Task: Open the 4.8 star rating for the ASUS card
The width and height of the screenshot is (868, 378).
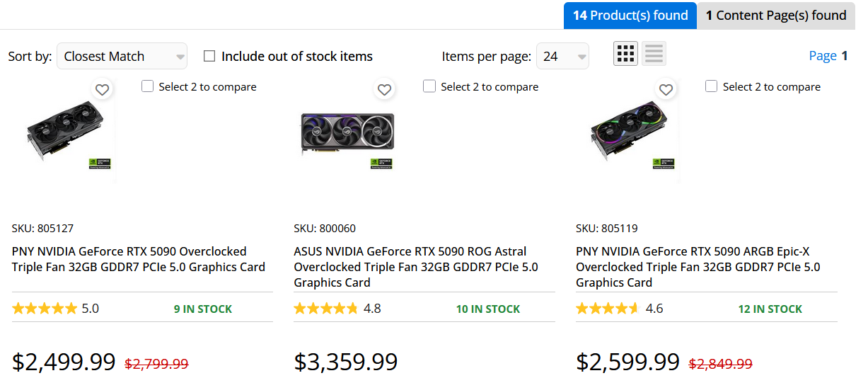Action: pyautogui.click(x=337, y=309)
